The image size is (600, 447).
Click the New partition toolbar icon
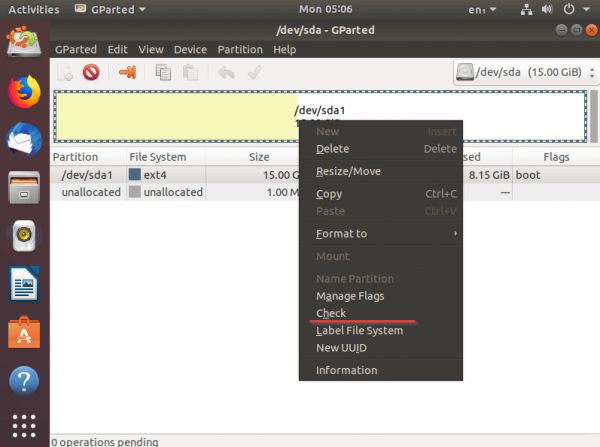click(x=65, y=72)
